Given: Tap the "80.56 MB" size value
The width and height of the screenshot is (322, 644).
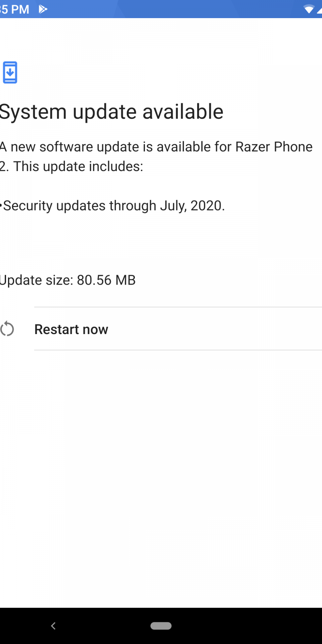Looking at the screenshot, I should [106, 280].
